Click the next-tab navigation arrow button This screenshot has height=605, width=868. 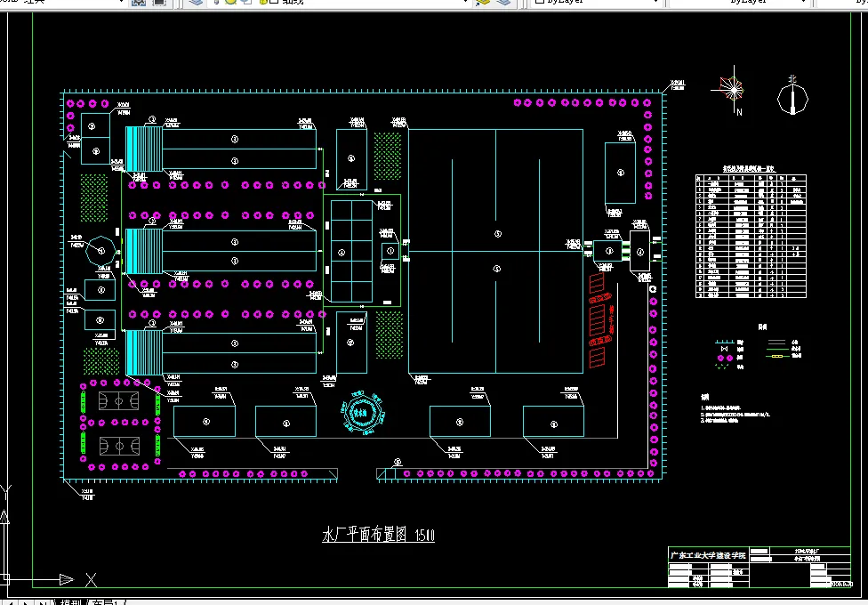pyautogui.click(x=26, y=602)
